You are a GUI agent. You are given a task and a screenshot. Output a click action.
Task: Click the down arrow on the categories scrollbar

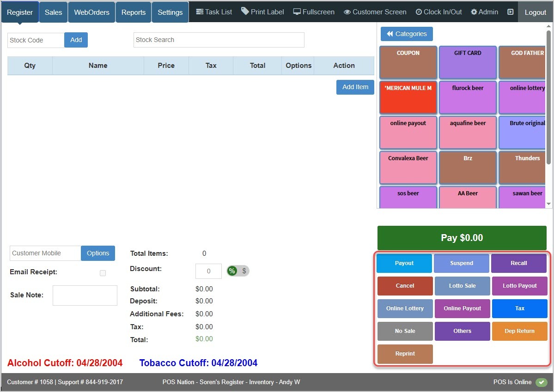[x=549, y=204]
